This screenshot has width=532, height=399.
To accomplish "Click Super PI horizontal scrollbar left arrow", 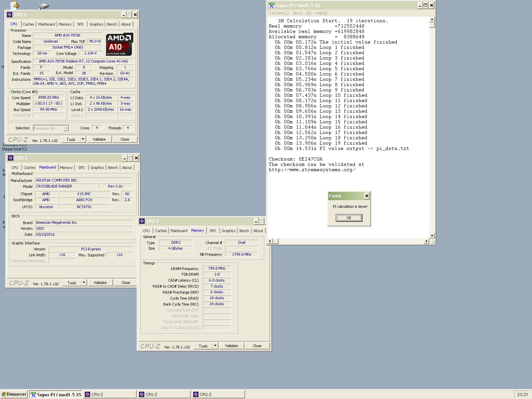I will coord(270,241).
